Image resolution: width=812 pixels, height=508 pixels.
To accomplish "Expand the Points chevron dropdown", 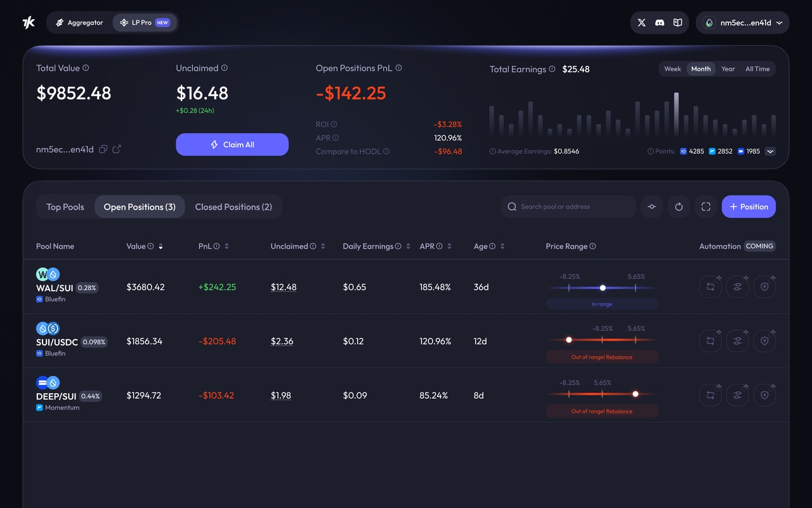I will [x=770, y=152].
